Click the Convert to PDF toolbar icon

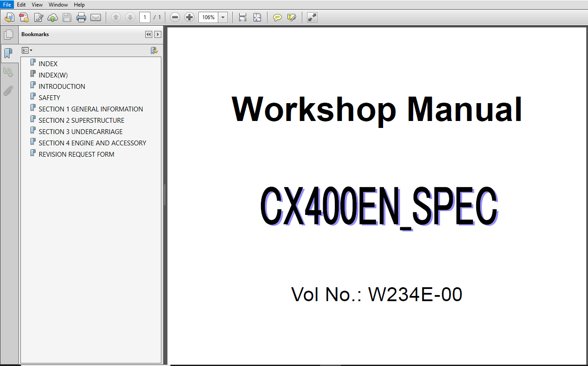pos(24,17)
